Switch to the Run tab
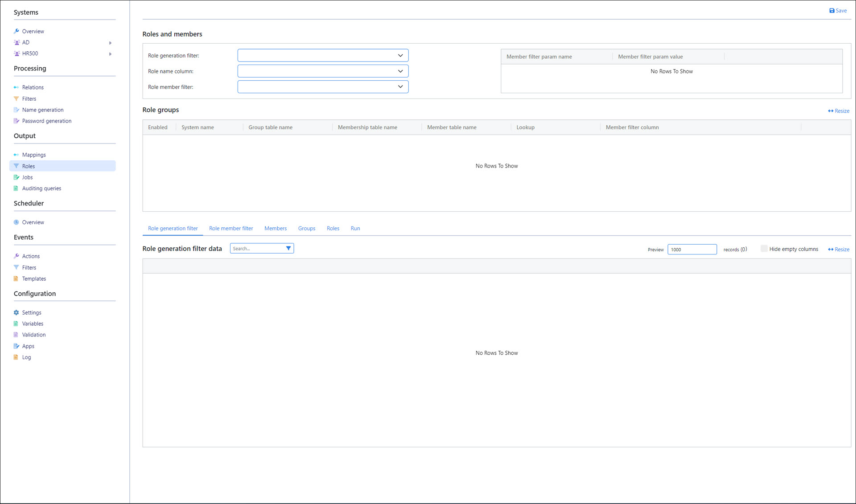Screen dimensions: 856x504 [x=355, y=228]
